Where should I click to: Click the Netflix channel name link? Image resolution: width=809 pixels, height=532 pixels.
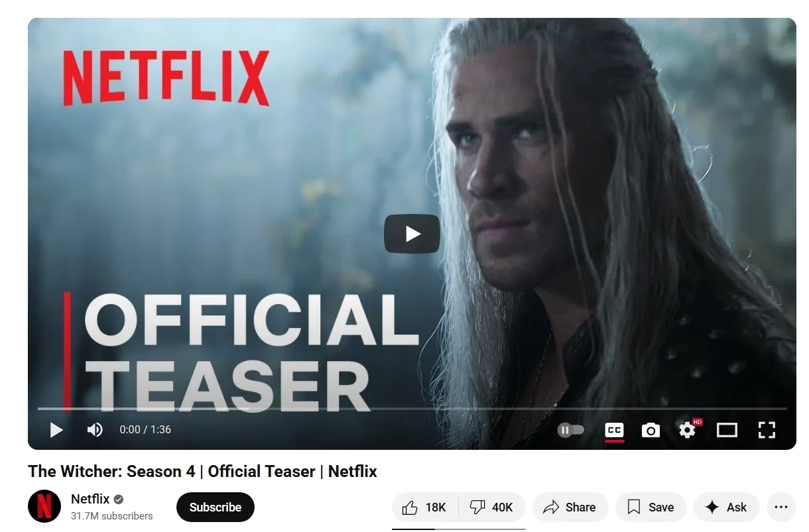(90, 499)
